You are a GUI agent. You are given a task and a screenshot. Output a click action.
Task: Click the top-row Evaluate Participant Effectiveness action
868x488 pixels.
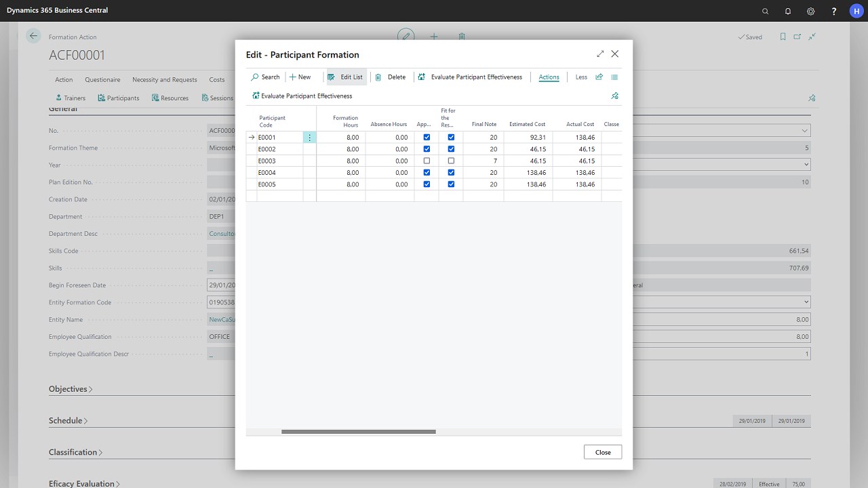tap(470, 77)
